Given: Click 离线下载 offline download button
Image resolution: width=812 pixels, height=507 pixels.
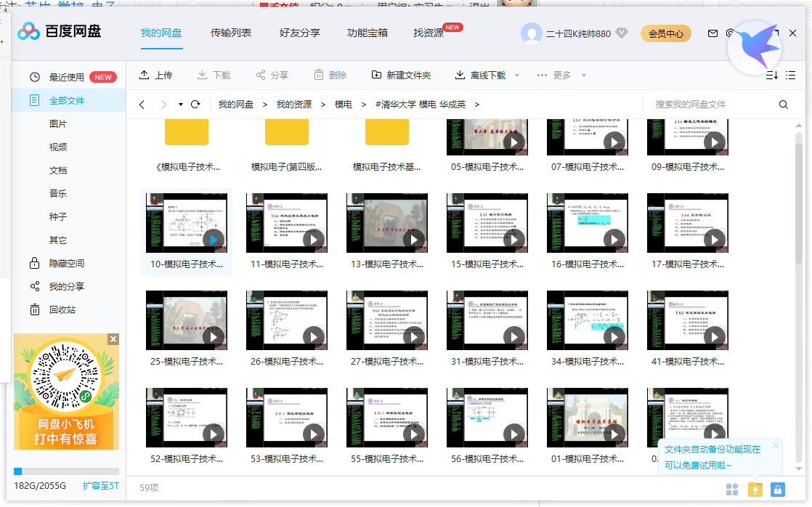Looking at the screenshot, I should (480, 75).
